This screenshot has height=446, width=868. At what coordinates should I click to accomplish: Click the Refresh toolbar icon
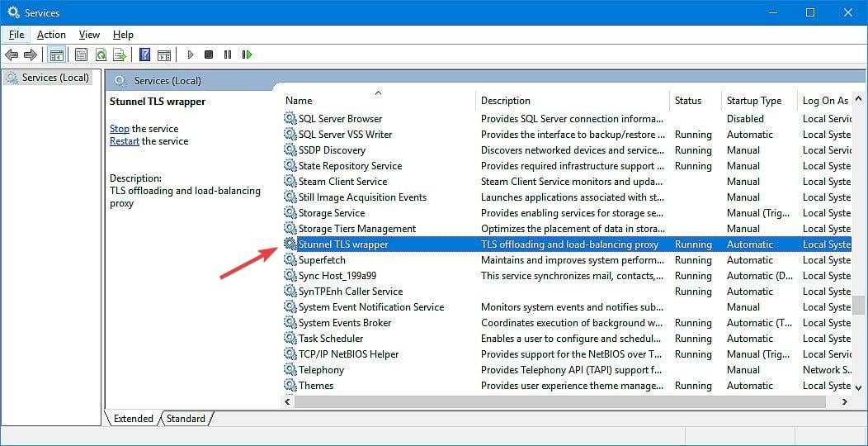100,55
